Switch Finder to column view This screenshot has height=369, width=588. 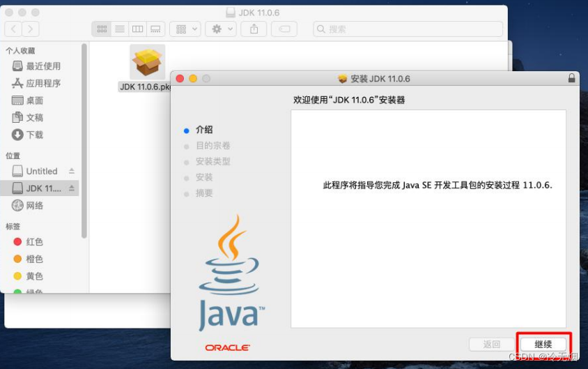pos(138,29)
